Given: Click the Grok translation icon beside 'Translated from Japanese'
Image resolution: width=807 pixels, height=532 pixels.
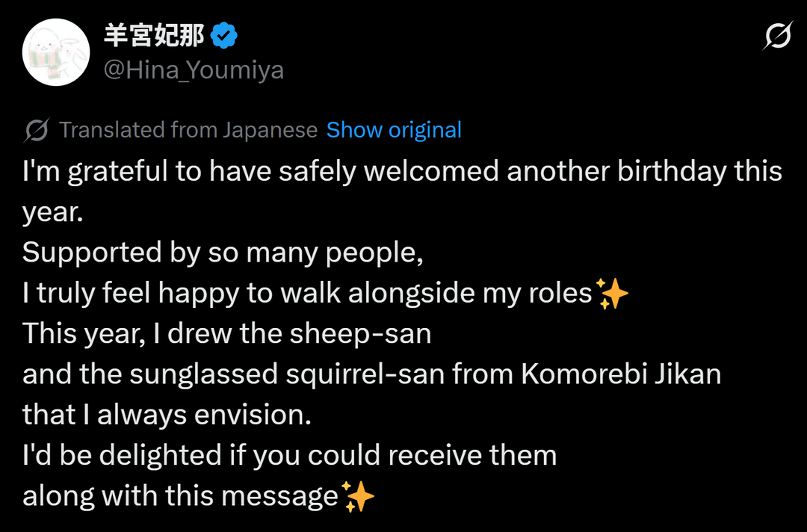Looking at the screenshot, I should pyautogui.click(x=36, y=131).
